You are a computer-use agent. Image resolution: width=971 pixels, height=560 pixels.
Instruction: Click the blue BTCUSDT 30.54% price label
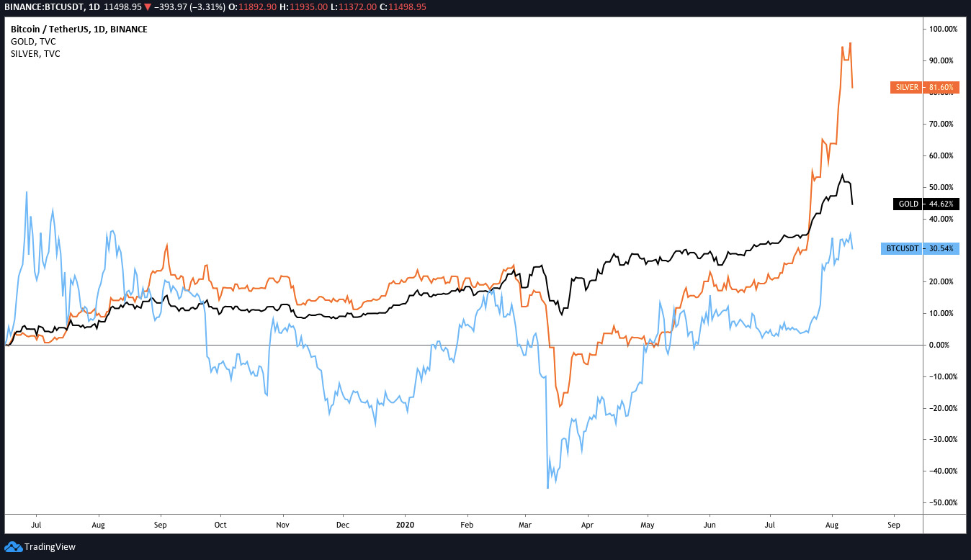point(920,248)
